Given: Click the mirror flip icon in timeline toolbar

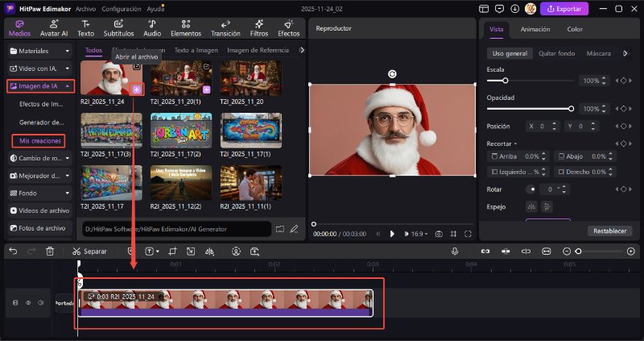Looking at the screenshot, I should pos(209,251).
